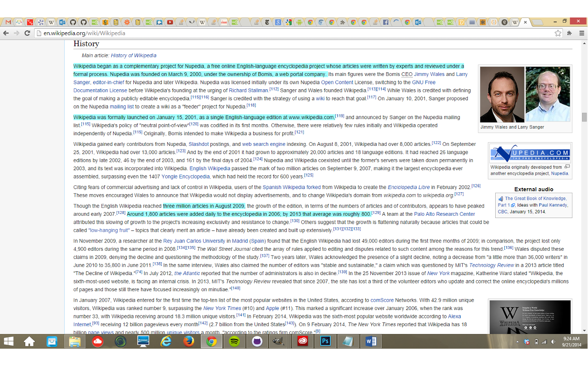Click the page scrollbar up arrow

click(584, 42)
